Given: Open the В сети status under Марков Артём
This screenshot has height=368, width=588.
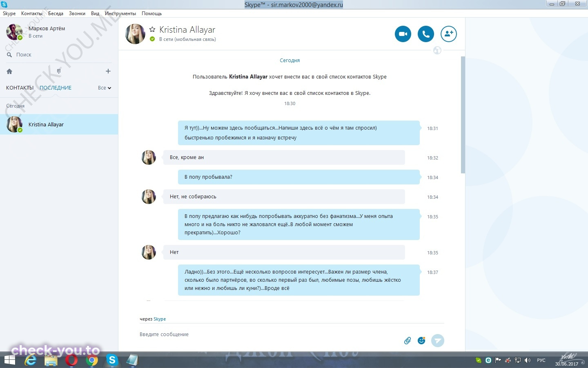Looking at the screenshot, I should [x=36, y=36].
